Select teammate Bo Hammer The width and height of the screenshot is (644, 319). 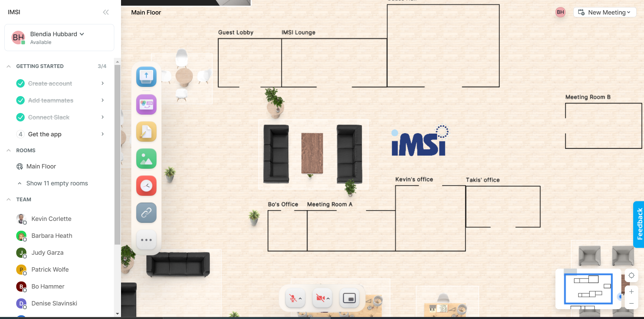[x=48, y=287]
